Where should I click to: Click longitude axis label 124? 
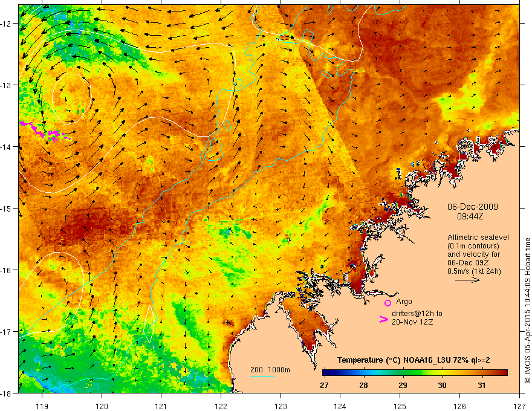340,406
